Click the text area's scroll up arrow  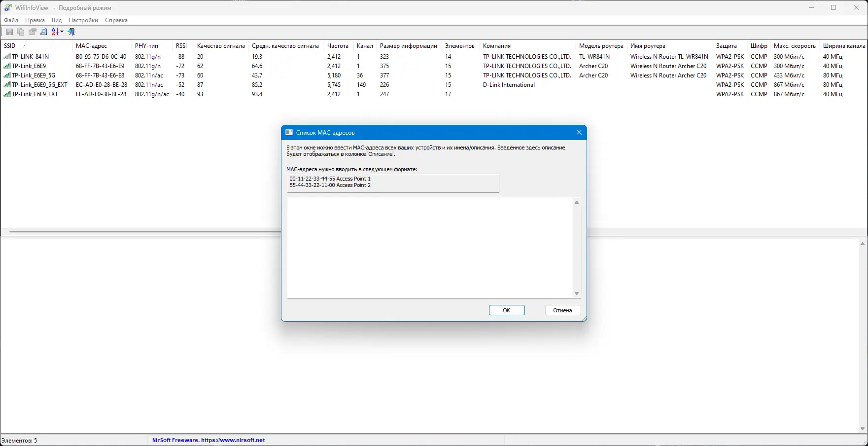coord(577,202)
